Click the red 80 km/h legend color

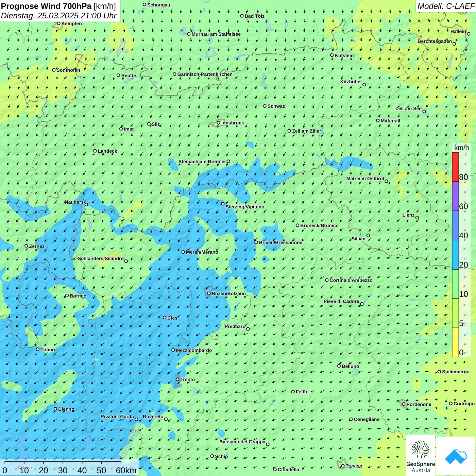[x=455, y=167]
